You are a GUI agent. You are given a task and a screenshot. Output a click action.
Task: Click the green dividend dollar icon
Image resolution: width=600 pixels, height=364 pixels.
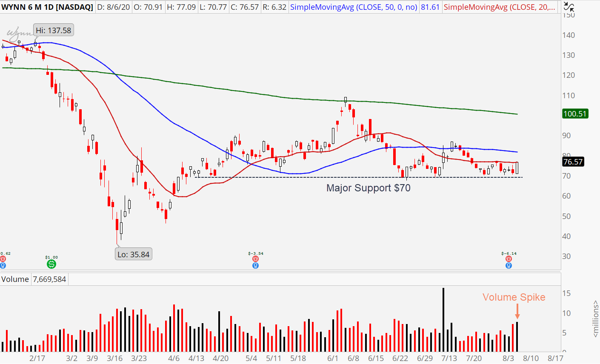pyautogui.click(x=51, y=264)
